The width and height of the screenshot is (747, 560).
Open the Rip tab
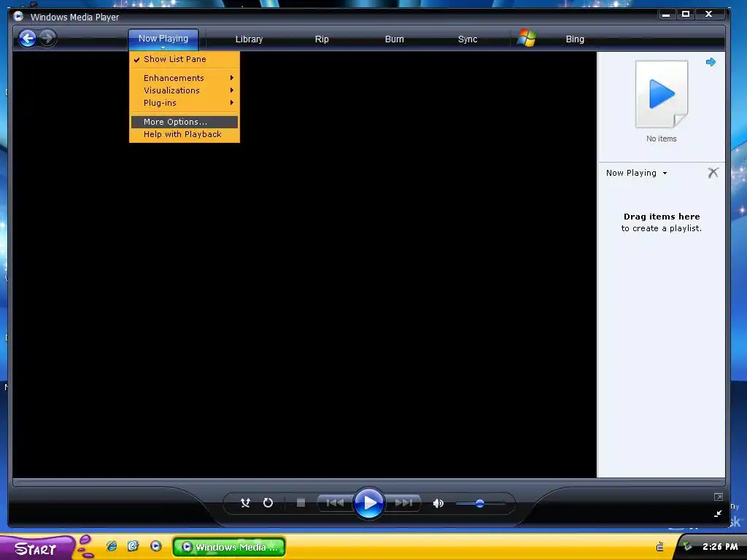click(322, 39)
